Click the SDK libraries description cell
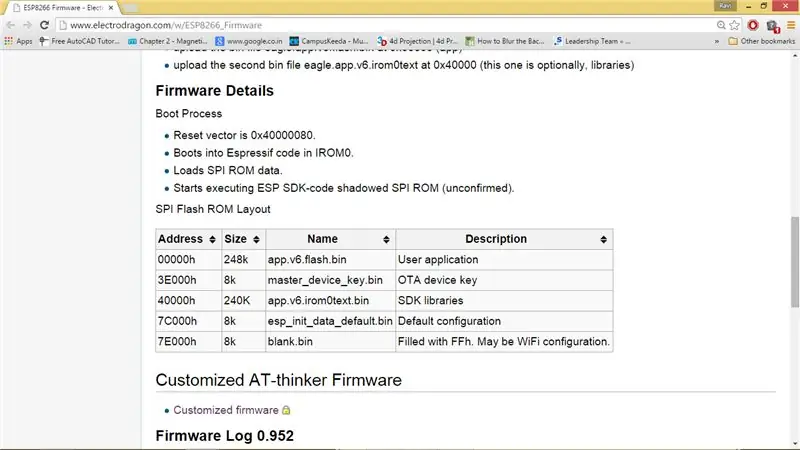Image resolution: width=800 pixels, height=450 pixels. (504, 301)
